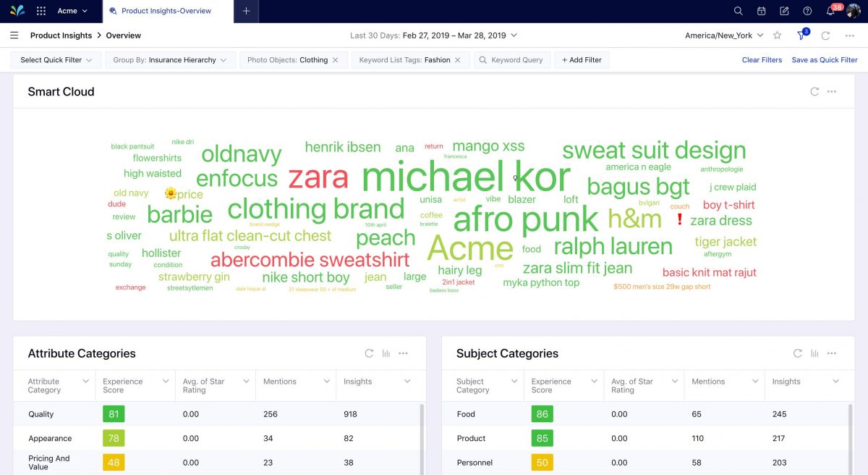
Task: Click the Clear Filters link
Action: (x=762, y=60)
